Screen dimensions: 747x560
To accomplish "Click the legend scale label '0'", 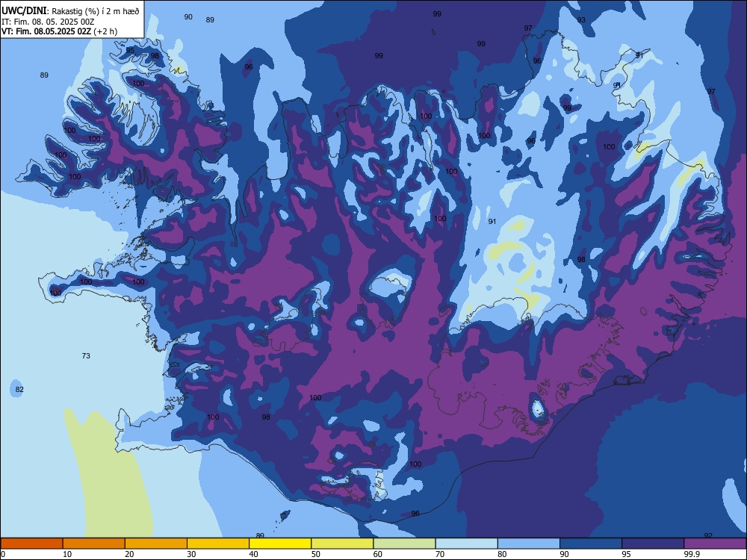I will tap(3, 554).
